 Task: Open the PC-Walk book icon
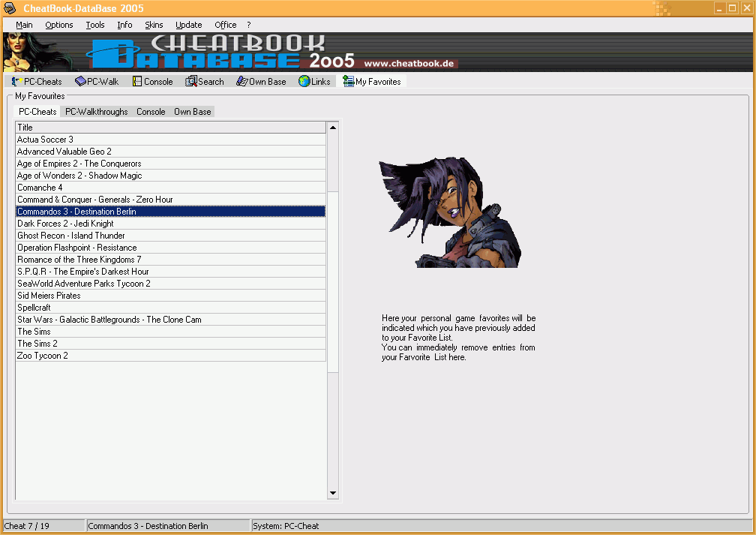point(80,82)
